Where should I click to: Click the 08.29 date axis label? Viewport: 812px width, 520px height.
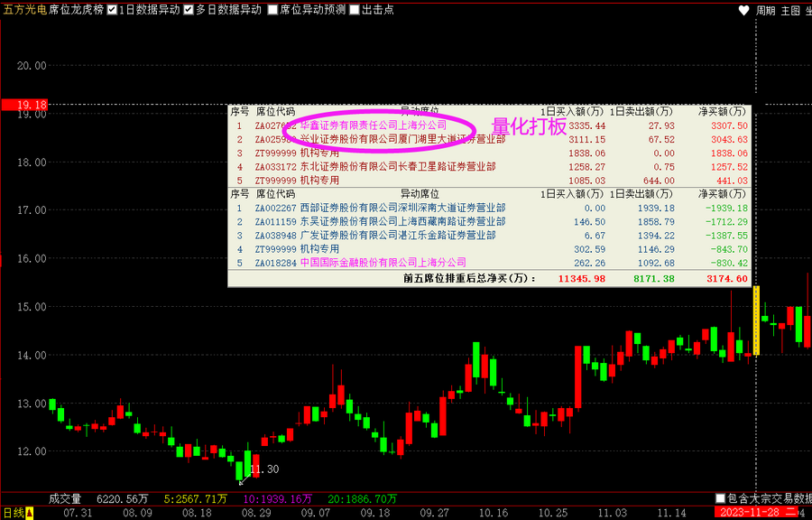[256, 514]
